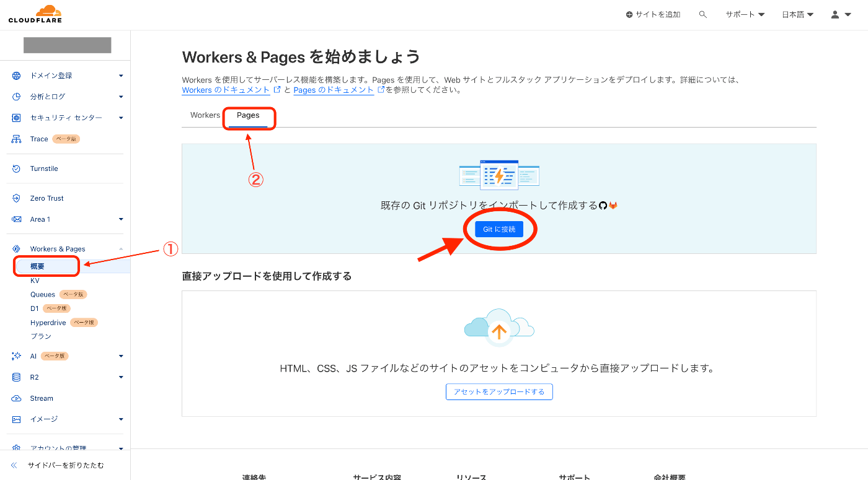Click アセットをアップロードする button
The height and width of the screenshot is (480, 868).
tap(499, 391)
